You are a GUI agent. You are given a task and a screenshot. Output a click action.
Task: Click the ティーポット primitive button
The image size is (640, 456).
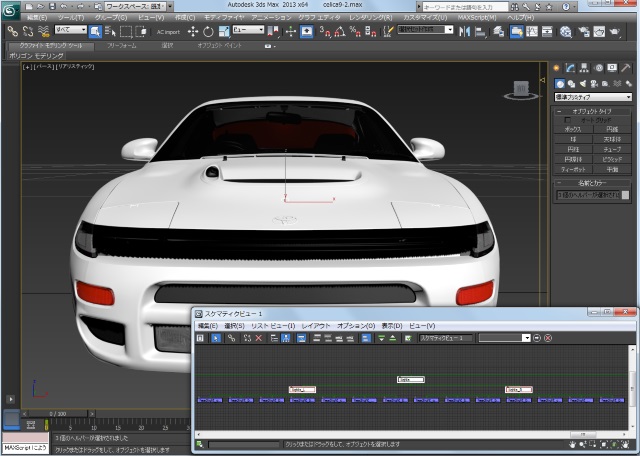(x=574, y=168)
